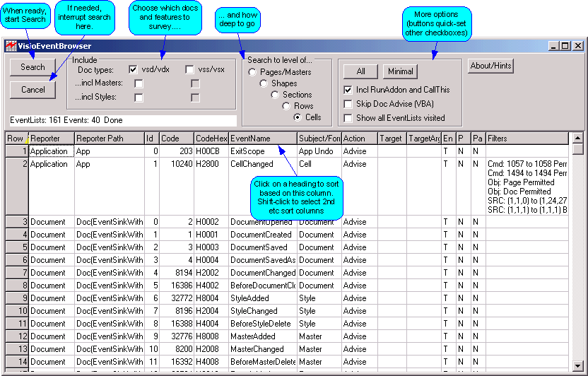This screenshot has height=376, width=588.
Task: Sort by the TargetArgs column header
Action: (x=424, y=139)
